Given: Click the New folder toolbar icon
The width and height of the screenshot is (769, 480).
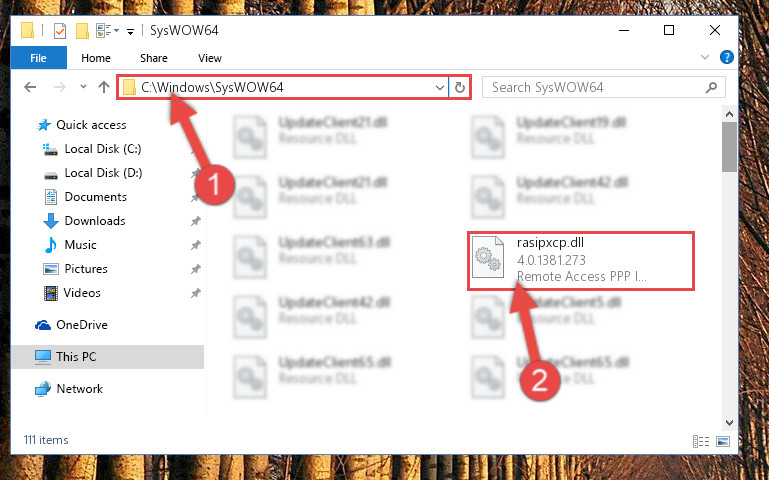Looking at the screenshot, I should tap(82, 31).
